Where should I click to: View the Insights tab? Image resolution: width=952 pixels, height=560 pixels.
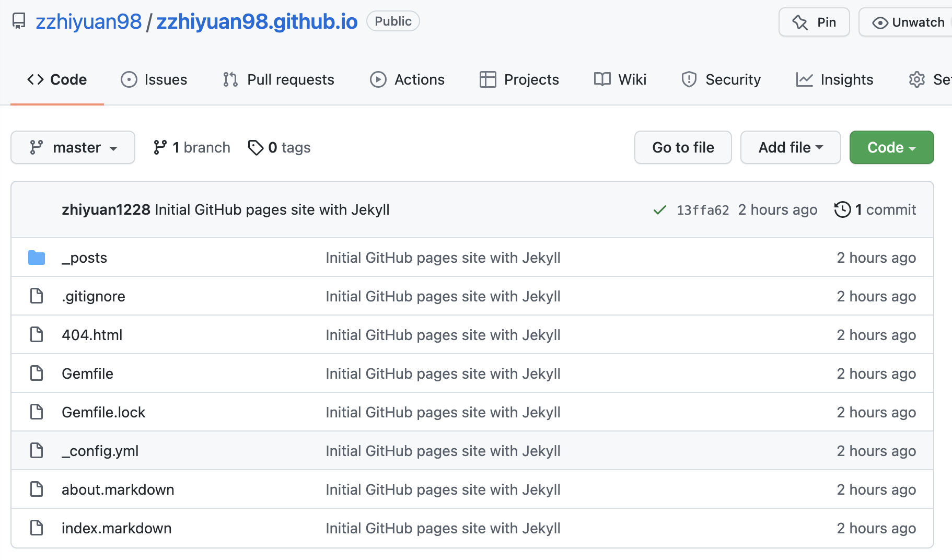click(835, 79)
